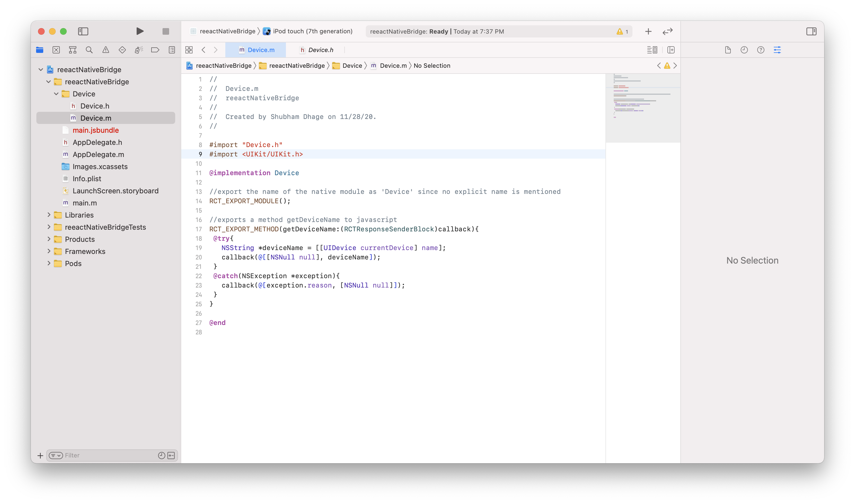Expand the Products folder
Viewport: 855px width, 504px height.
pos(48,239)
